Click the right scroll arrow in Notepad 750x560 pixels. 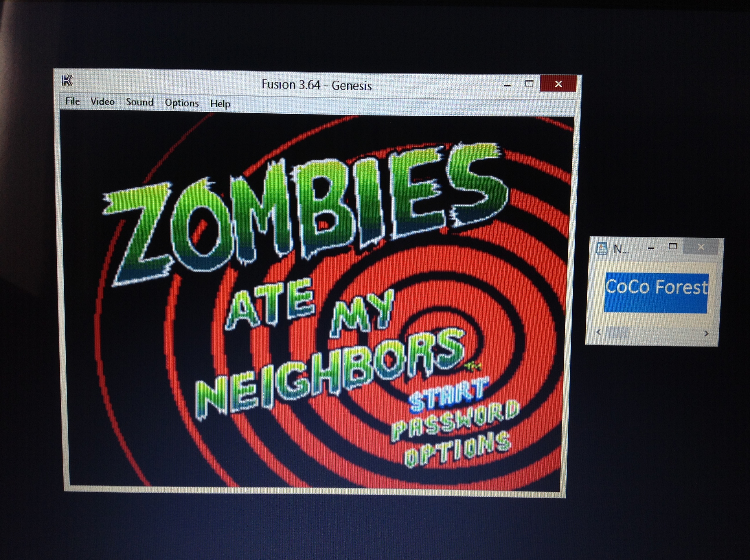pyautogui.click(x=706, y=334)
